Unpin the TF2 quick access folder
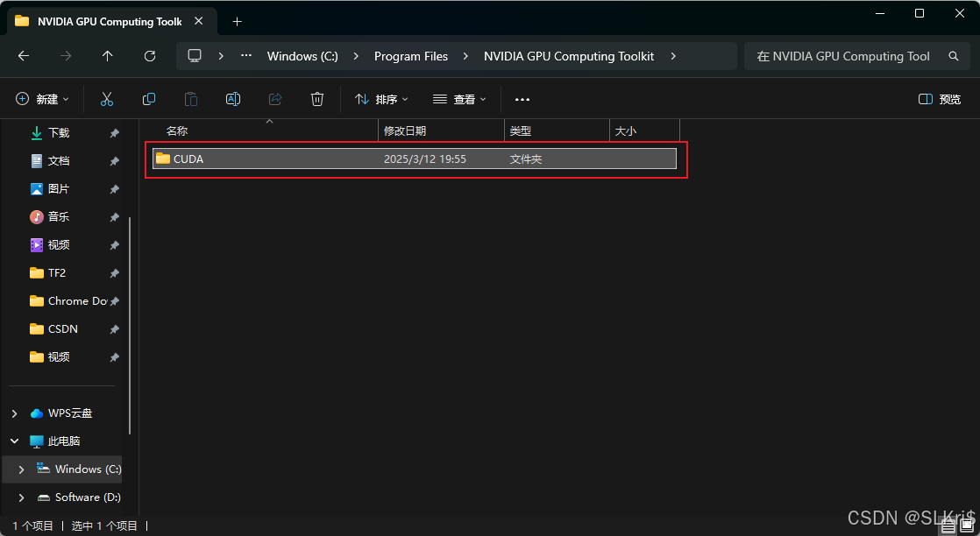This screenshot has width=980, height=536. (x=114, y=273)
